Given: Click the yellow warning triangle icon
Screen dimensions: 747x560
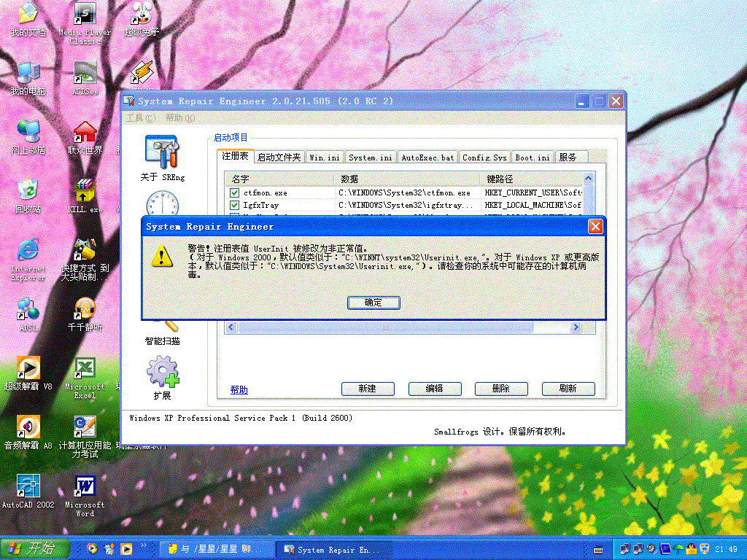Looking at the screenshot, I should [162, 256].
